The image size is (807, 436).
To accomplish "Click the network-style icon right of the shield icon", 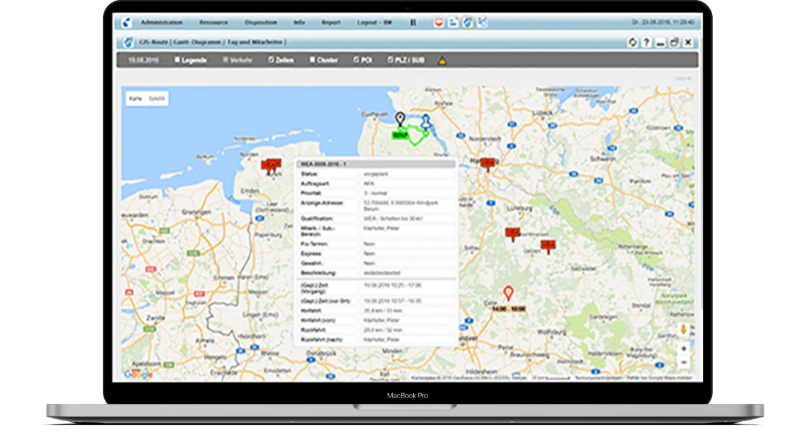I will [482, 23].
